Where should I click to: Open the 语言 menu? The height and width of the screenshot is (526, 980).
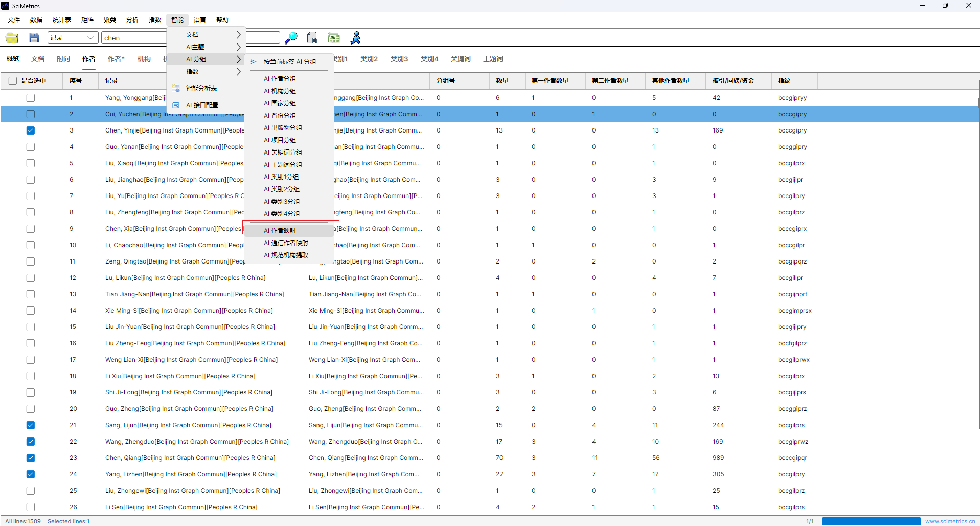click(200, 20)
